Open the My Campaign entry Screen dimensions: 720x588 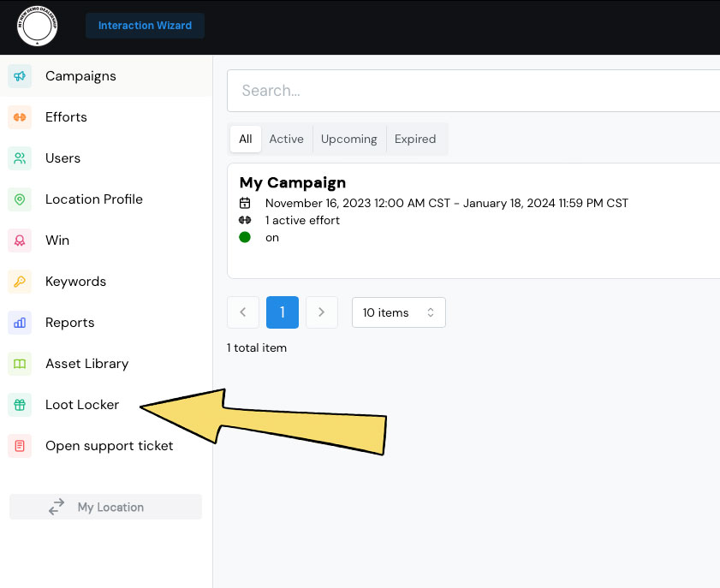[293, 182]
